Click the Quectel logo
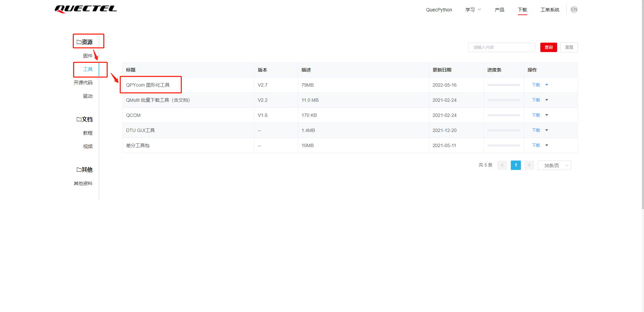 (86, 9)
